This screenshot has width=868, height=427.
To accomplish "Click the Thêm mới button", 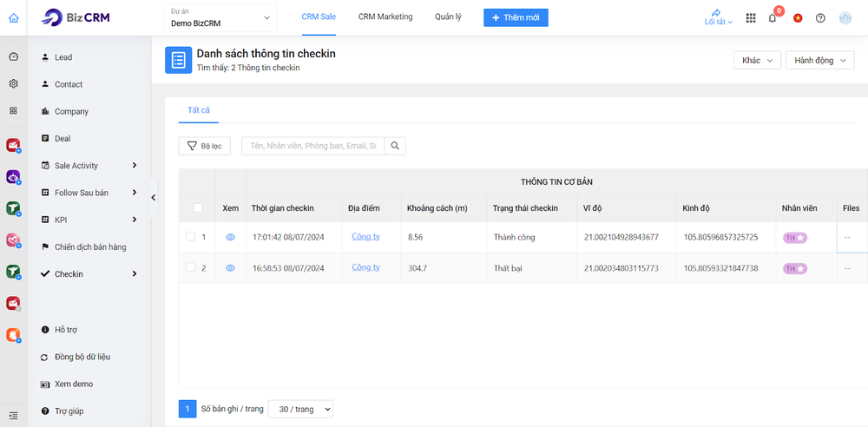I will [x=516, y=18].
